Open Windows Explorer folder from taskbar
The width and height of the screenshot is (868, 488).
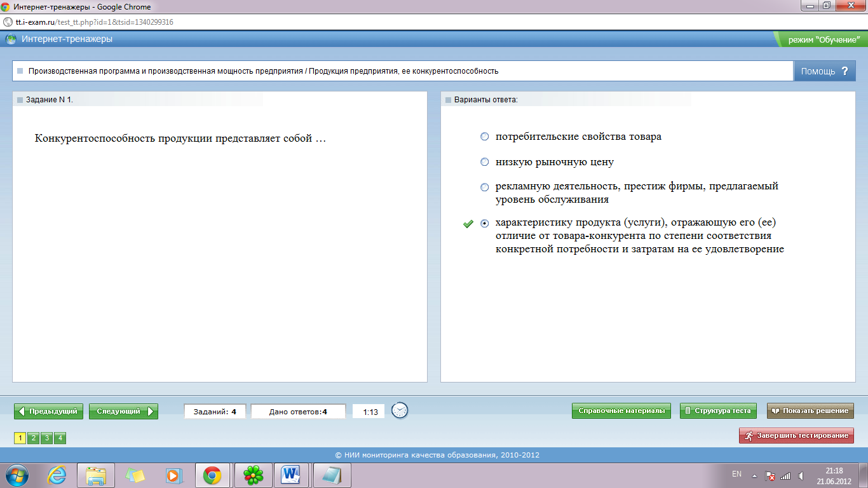[x=96, y=475]
